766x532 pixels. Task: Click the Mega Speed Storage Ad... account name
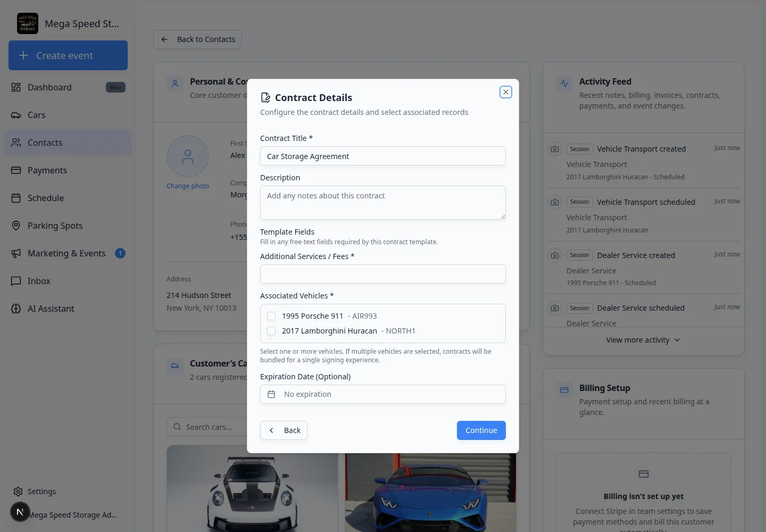pos(73,515)
